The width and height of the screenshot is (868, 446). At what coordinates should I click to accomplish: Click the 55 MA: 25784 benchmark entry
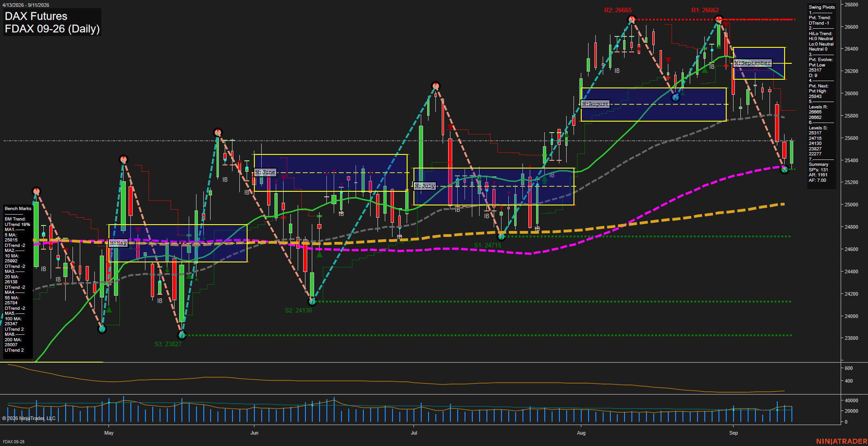click(12, 300)
